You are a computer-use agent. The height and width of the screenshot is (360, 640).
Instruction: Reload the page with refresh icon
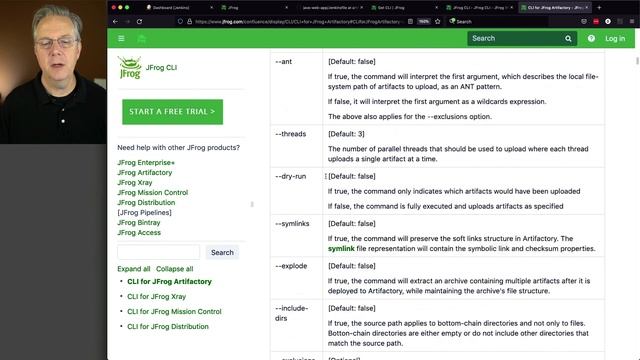pyautogui.click(x=140, y=21)
